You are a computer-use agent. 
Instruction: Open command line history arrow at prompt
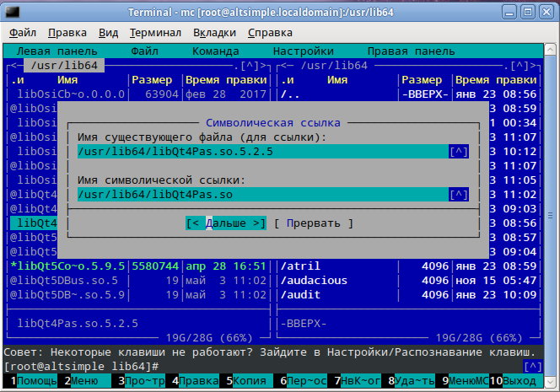pyautogui.click(x=532, y=367)
